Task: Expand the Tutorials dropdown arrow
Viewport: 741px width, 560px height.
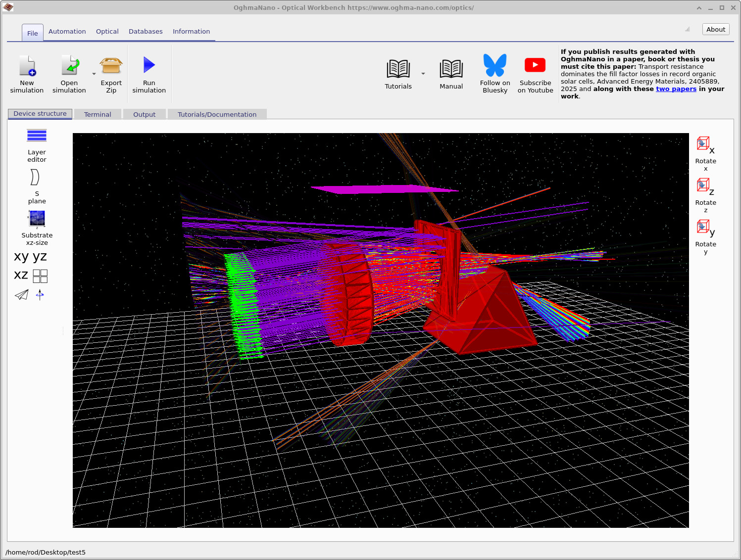Action: [423, 74]
